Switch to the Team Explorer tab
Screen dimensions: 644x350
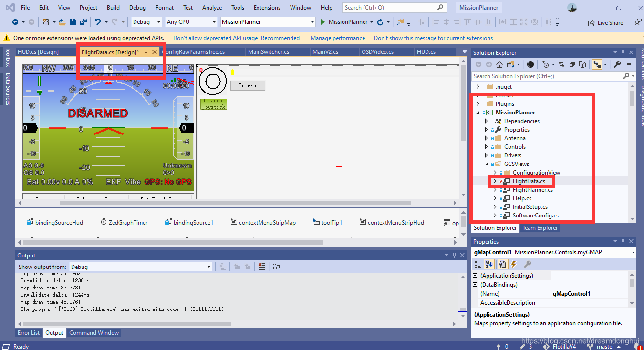(540, 228)
